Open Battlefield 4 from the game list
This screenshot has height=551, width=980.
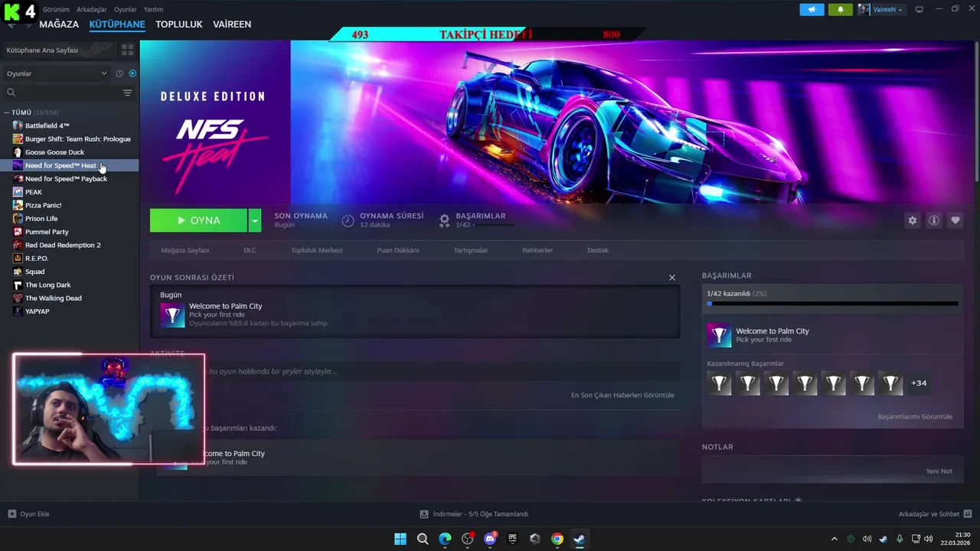coord(70,126)
